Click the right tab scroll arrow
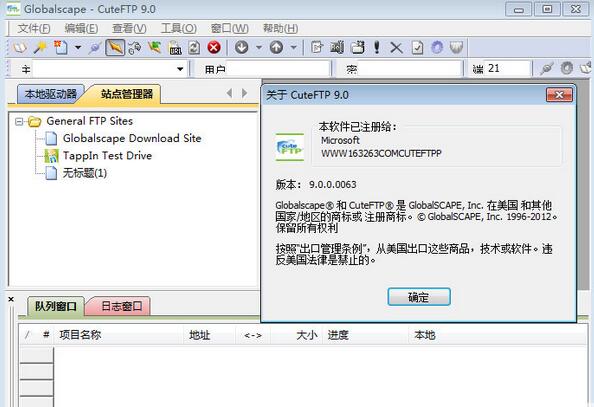The width and height of the screenshot is (594, 407). click(x=244, y=93)
